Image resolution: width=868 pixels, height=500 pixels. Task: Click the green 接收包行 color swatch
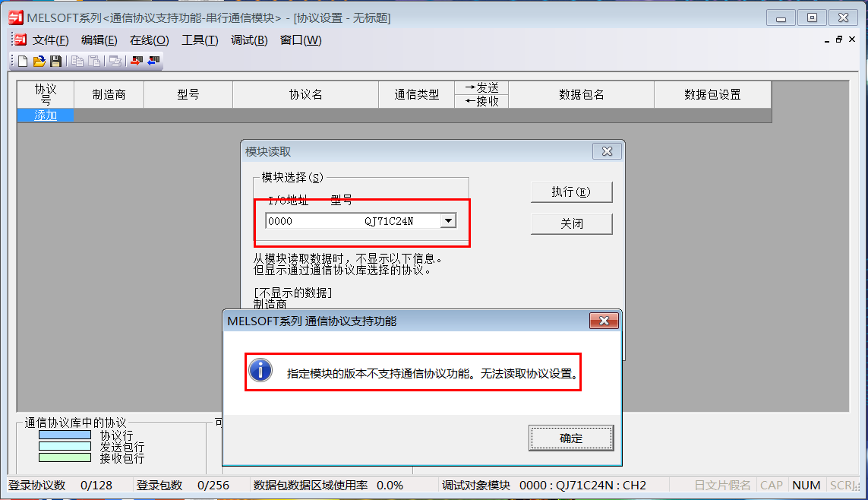(x=65, y=457)
